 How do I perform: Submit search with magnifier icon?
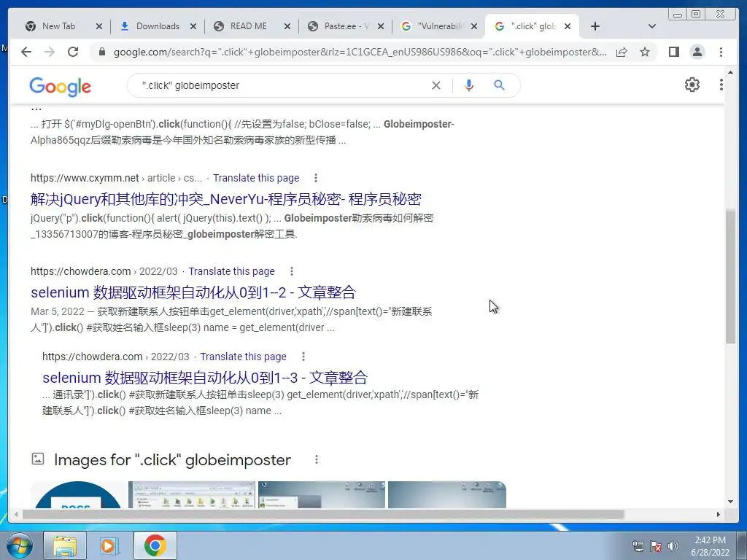coord(499,85)
